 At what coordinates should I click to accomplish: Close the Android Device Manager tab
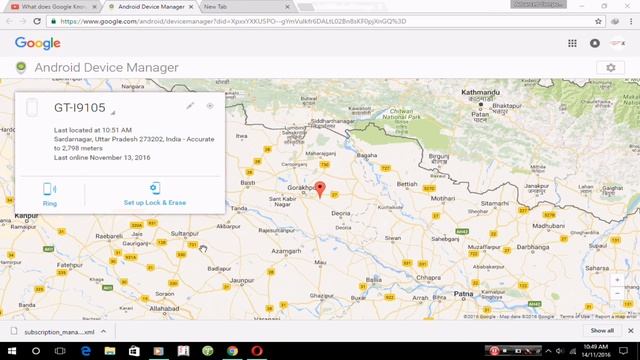coord(191,7)
